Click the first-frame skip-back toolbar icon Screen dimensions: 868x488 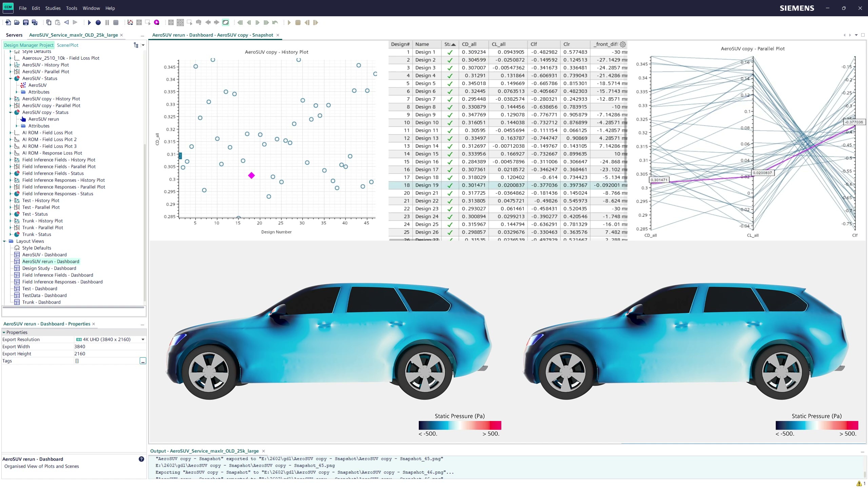coord(240,22)
